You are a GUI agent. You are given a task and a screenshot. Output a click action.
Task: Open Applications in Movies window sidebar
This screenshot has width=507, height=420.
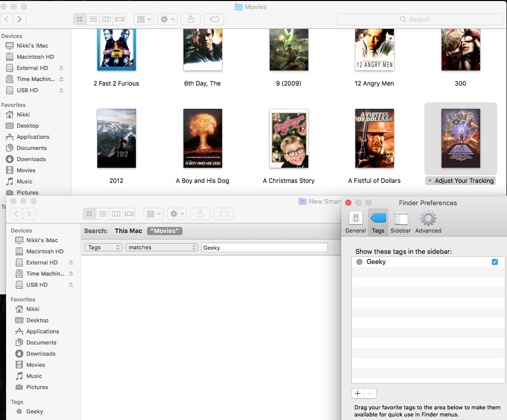click(32, 137)
